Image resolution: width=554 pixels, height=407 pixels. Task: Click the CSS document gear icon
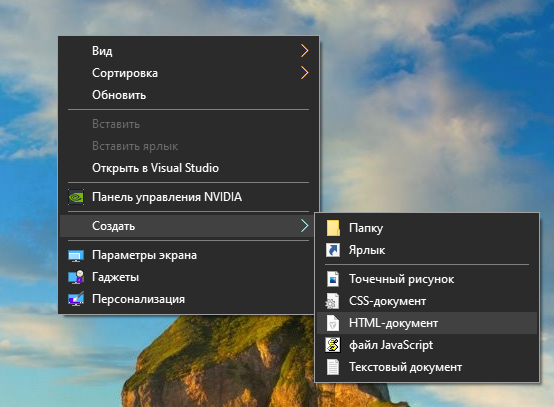point(332,301)
